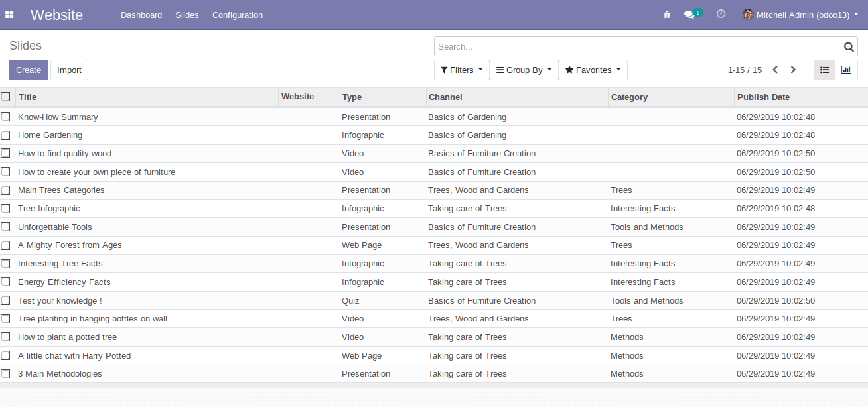Open the apps grid menu icon
868x407 pixels.
[9, 15]
